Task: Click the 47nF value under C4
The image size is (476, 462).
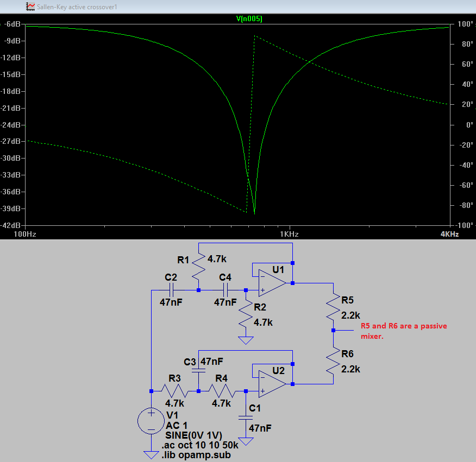Action: pos(226,302)
